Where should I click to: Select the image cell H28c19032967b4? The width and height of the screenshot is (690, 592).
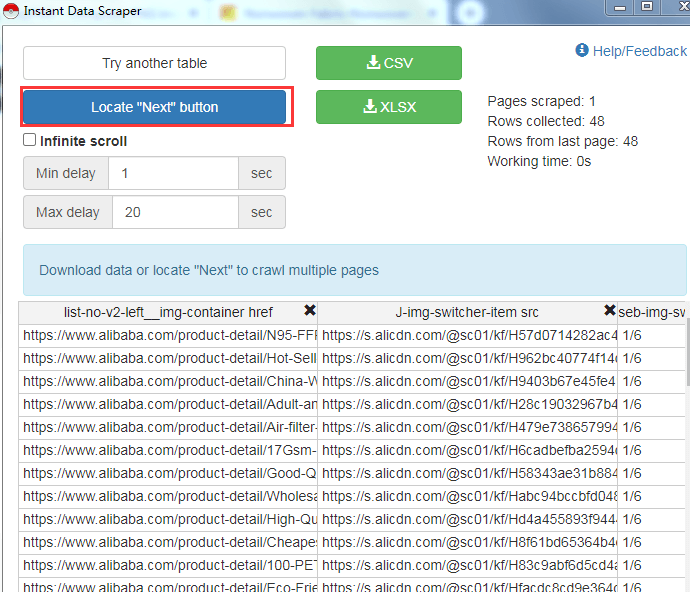coord(467,404)
